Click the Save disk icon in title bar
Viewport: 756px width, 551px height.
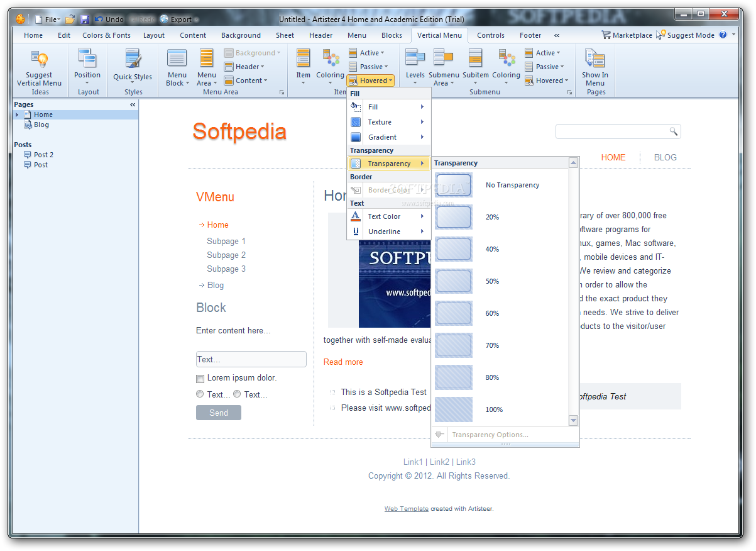[85, 19]
